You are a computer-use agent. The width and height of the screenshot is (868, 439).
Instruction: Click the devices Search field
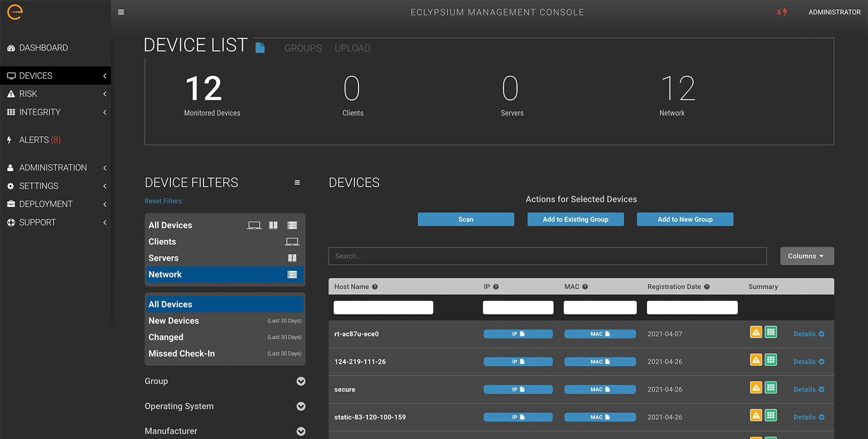(547, 256)
